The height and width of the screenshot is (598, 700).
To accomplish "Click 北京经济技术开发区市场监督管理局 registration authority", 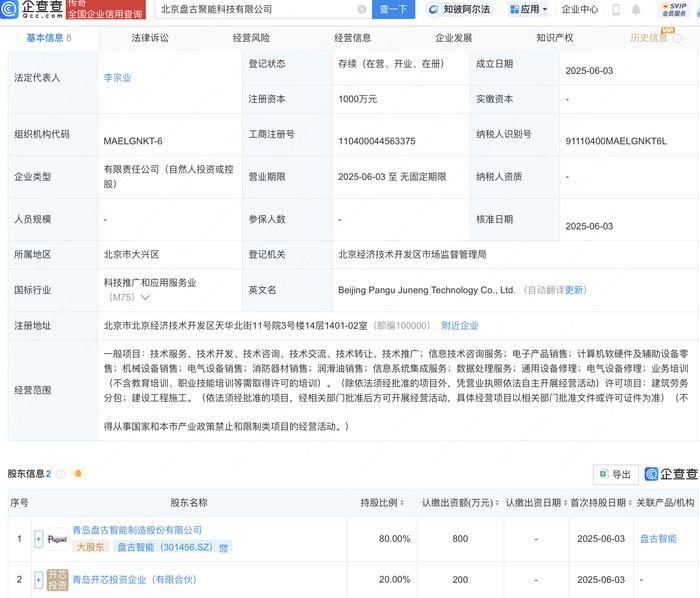I will pyautogui.click(x=412, y=254).
